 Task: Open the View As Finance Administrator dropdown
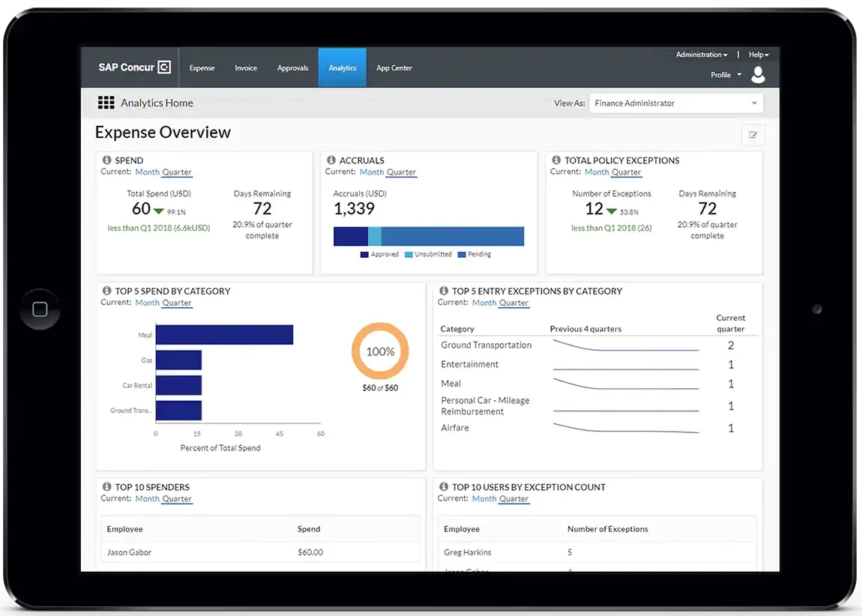675,103
